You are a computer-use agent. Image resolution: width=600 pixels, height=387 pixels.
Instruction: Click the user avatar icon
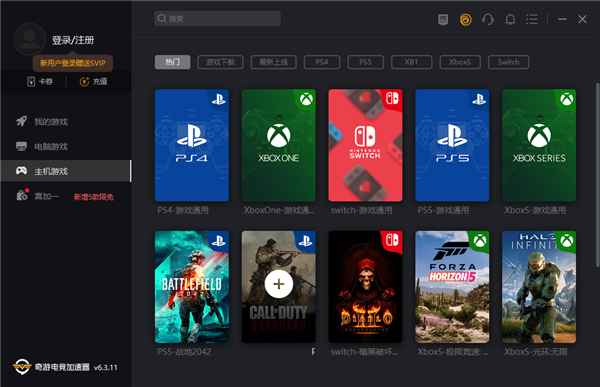click(x=29, y=39)
